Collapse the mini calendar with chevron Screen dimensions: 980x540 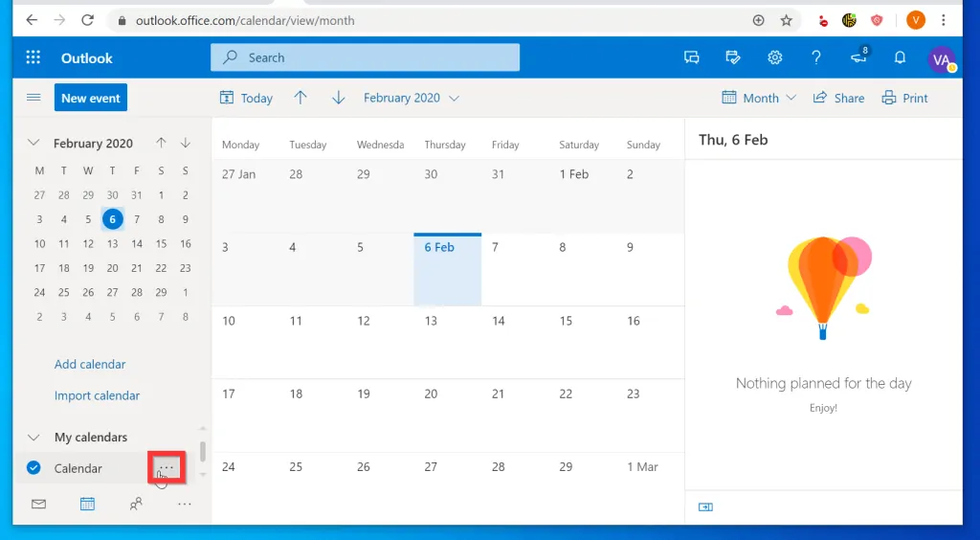click(x=34, y=143)
